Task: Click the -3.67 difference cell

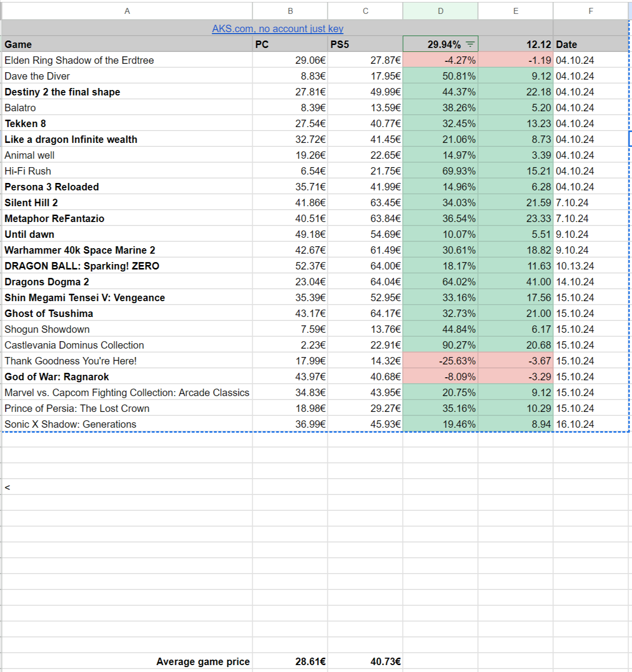Action: coord(516,361)
